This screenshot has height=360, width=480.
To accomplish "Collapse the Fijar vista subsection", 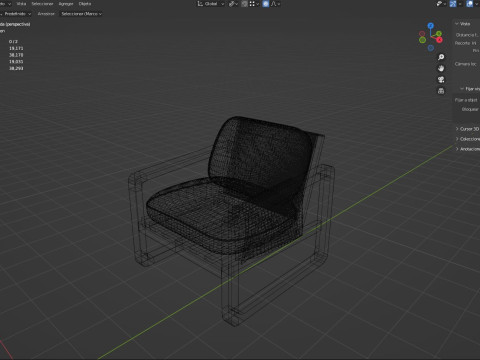I will coord(469,89).
